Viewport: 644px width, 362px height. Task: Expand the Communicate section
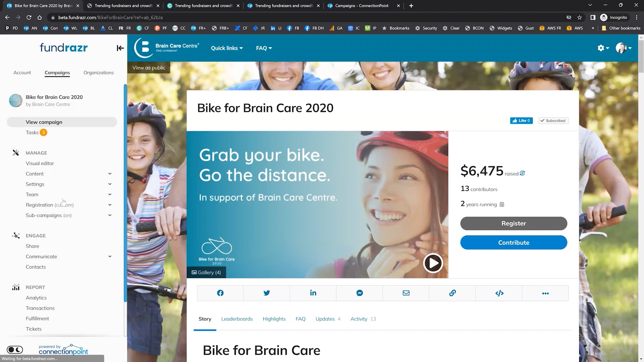[x=110, y=256]
